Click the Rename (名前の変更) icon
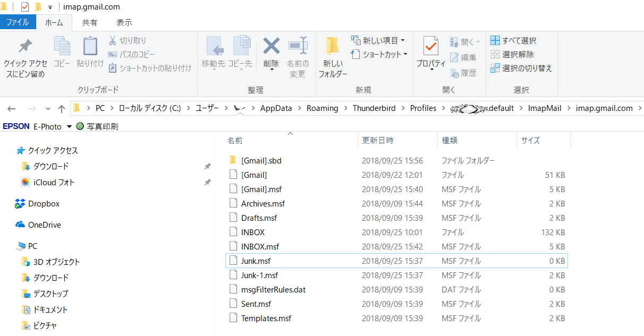The image size is (644, 336). click(298, 46)
